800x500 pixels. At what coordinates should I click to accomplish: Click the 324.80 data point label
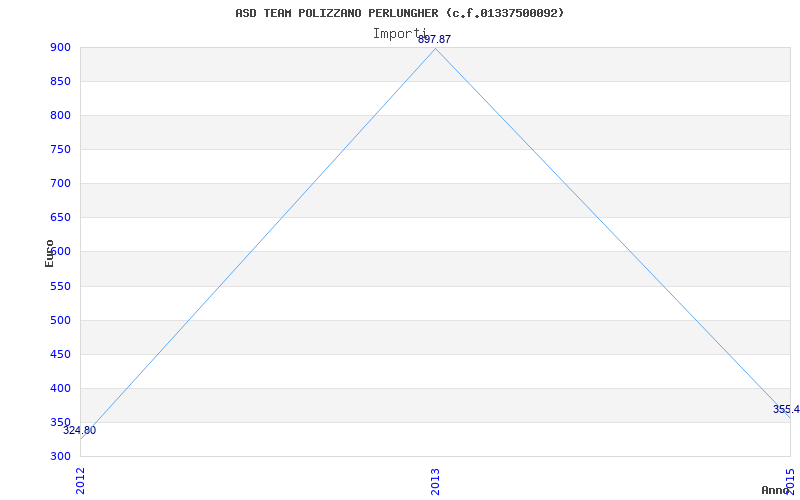(80, 430)
